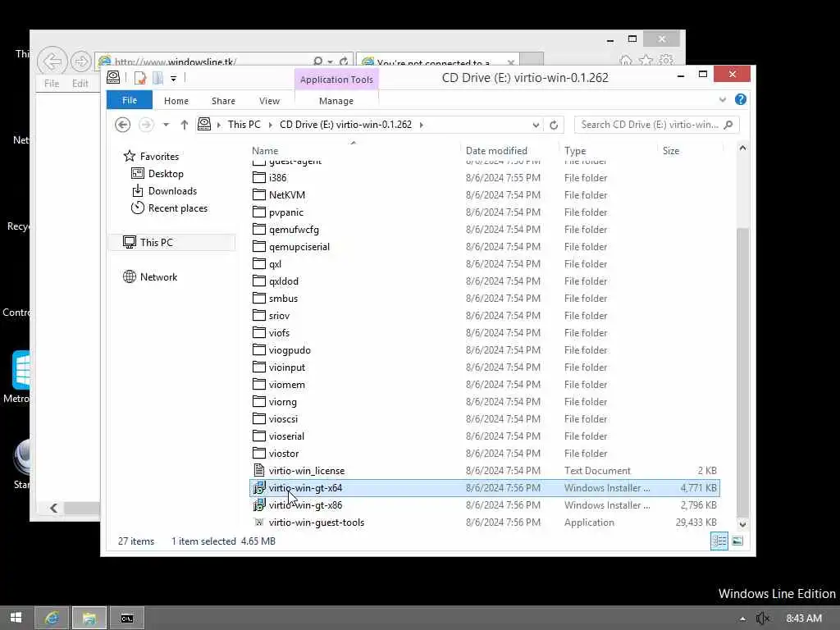Open Downloads in navigation pane
840x630 pixels.
[x=172, y=190]
